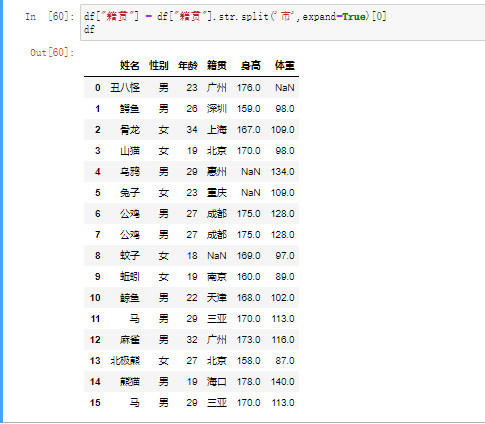Click the weight value 140.0
The image size is (485, 424).
pos(283,382)
